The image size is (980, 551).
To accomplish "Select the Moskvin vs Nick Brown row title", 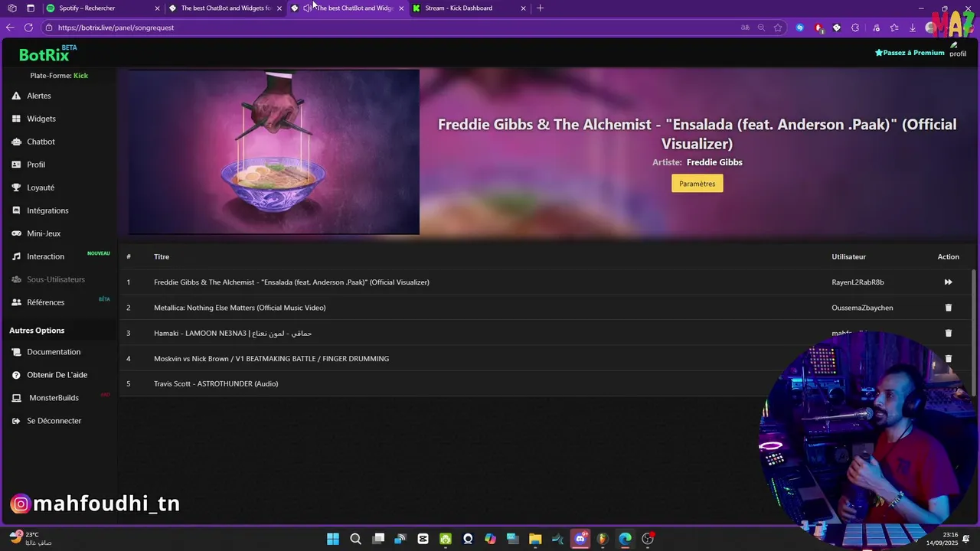I will 271,358.
